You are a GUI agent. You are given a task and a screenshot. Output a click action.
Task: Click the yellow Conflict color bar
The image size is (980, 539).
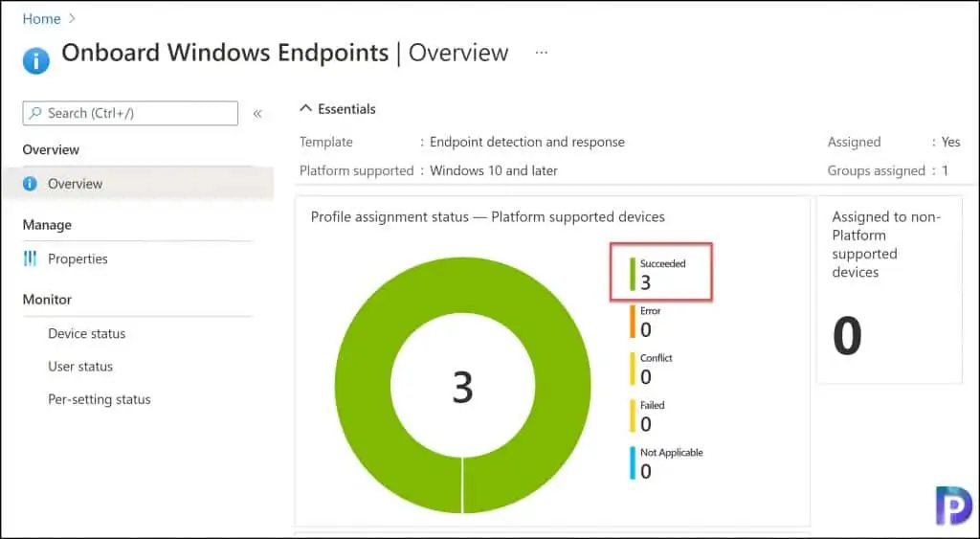click(633, 369)
